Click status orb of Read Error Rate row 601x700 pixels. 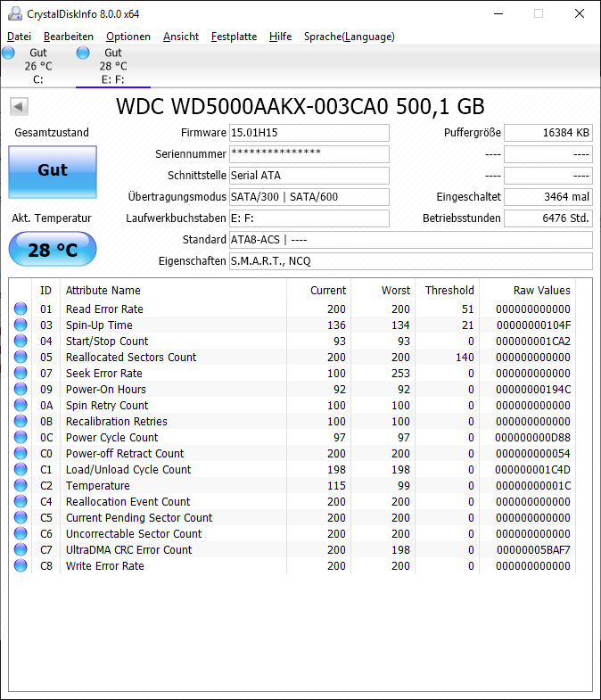[x=21, y=309]
